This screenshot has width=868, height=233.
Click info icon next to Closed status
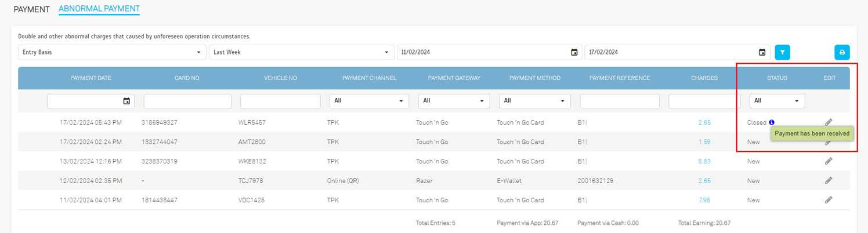click(x=772, y=122)
